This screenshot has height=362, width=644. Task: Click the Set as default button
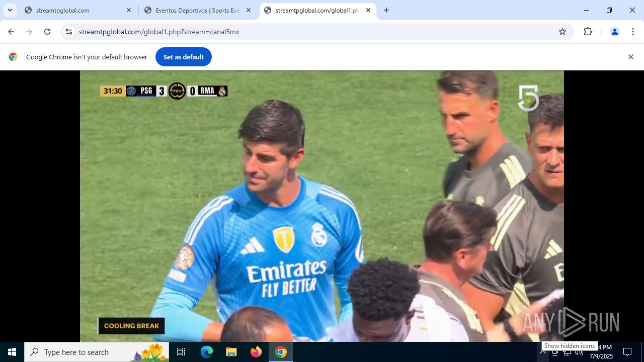[184, 57]
